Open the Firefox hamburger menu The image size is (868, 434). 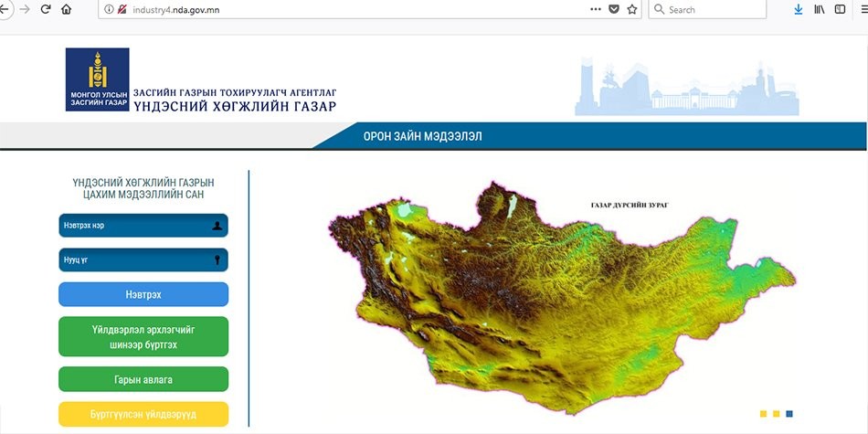coord(863,9)
